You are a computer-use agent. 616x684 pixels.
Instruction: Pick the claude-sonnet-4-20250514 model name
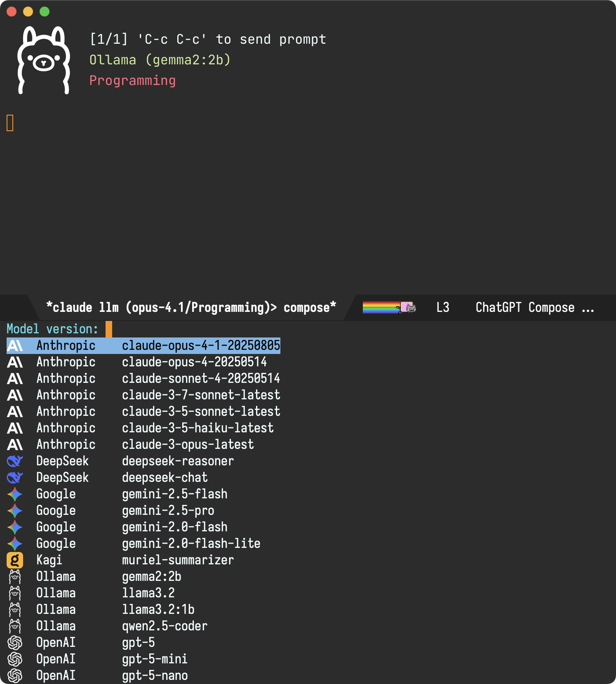[201, 378]
